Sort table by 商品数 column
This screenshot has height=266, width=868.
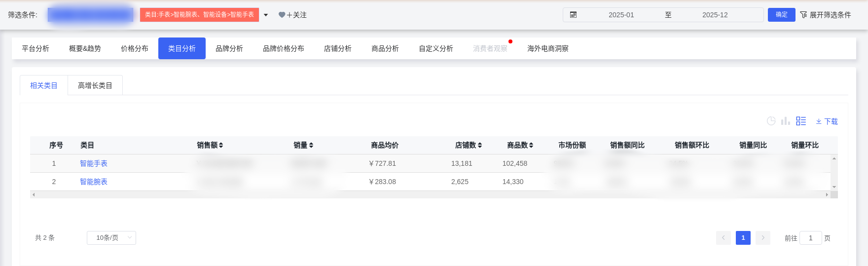pos(531,145)
